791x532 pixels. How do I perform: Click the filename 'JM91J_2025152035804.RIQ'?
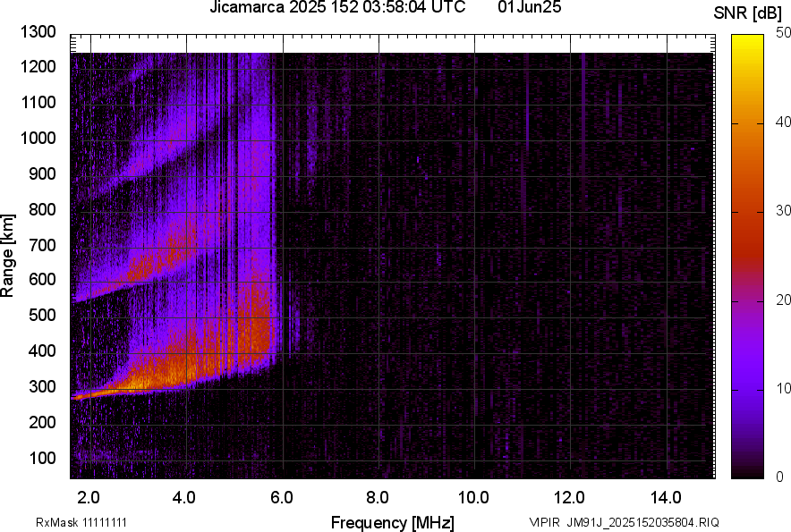point(642,522)
